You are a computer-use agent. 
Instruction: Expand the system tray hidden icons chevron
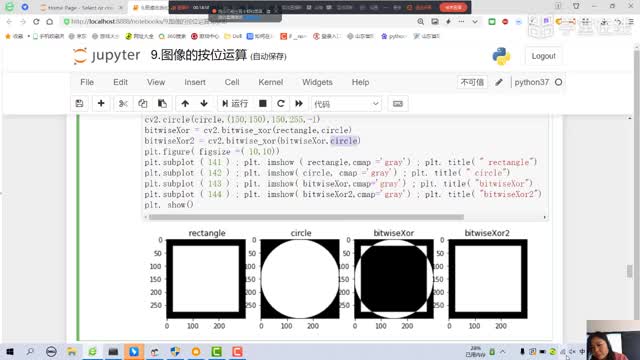(x=502, y=351)
